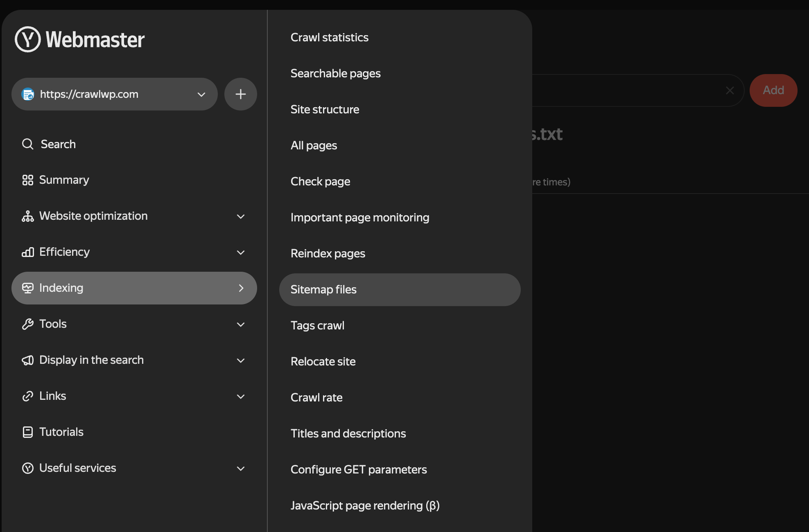Image resolution: width=809 pixels, height=532 pixels.
Task: Clear the sitemap input with X icon
Action: point(730,90)
